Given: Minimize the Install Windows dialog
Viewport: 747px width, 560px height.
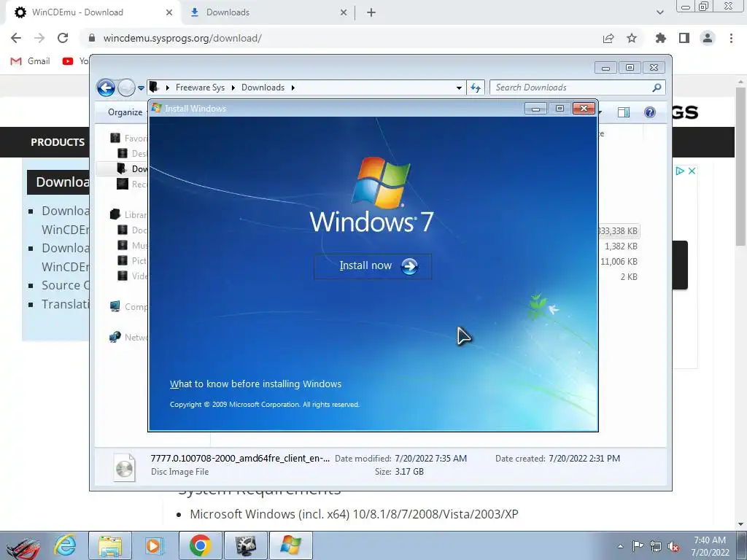Looking at the screenshot, I should point(535,109).
